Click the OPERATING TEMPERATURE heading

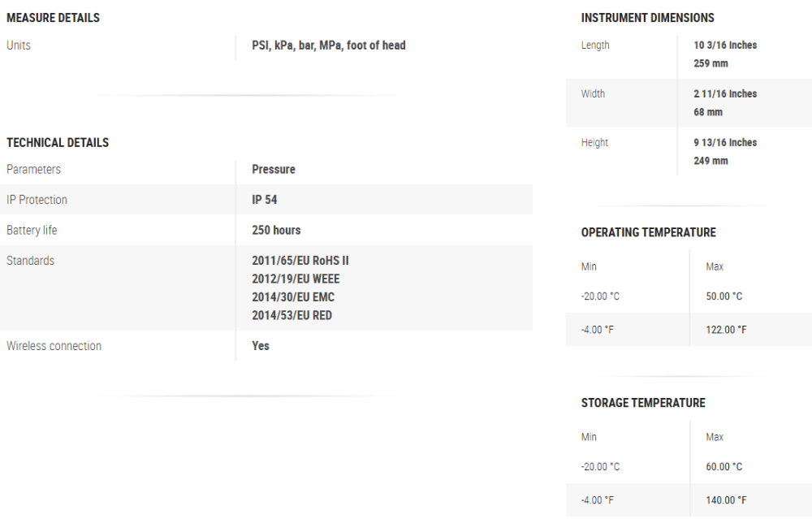[649, 233]
